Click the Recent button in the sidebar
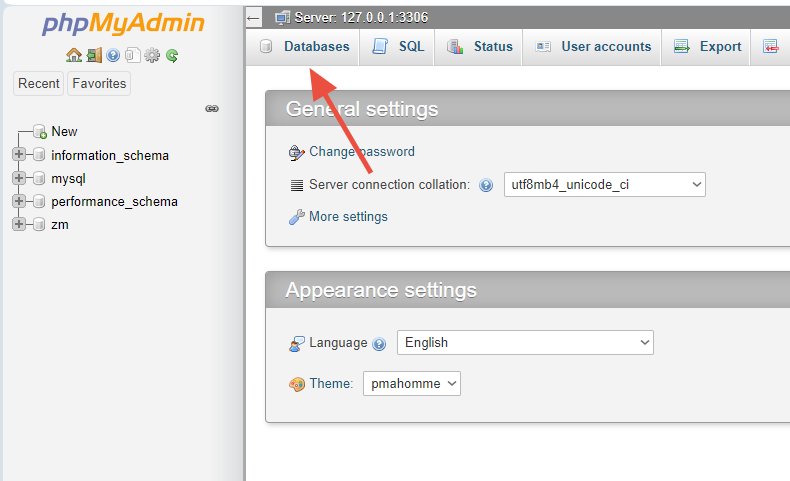The width and height of the screenshot is (790, 481). [x=39, y=84]
